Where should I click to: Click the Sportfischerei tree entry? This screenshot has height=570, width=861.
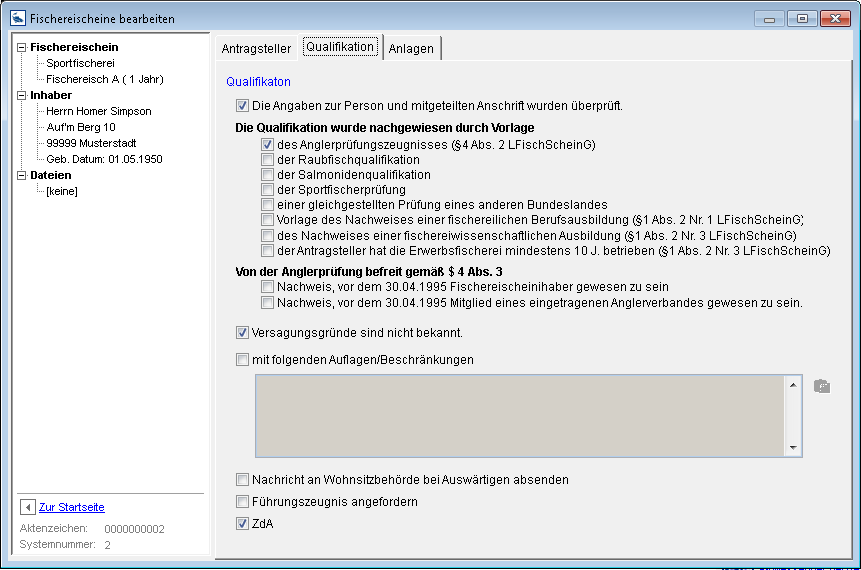click(x=80, y=63)
